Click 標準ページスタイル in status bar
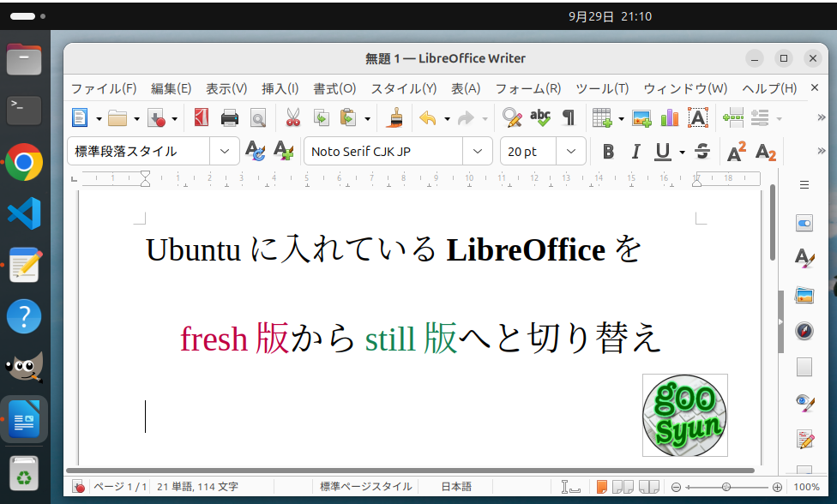The height and width of the screenshot is (504, 837). coord(365,486)
